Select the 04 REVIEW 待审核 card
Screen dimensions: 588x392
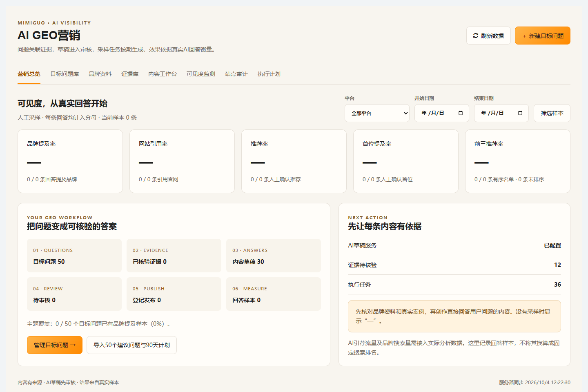click(74, 294)
